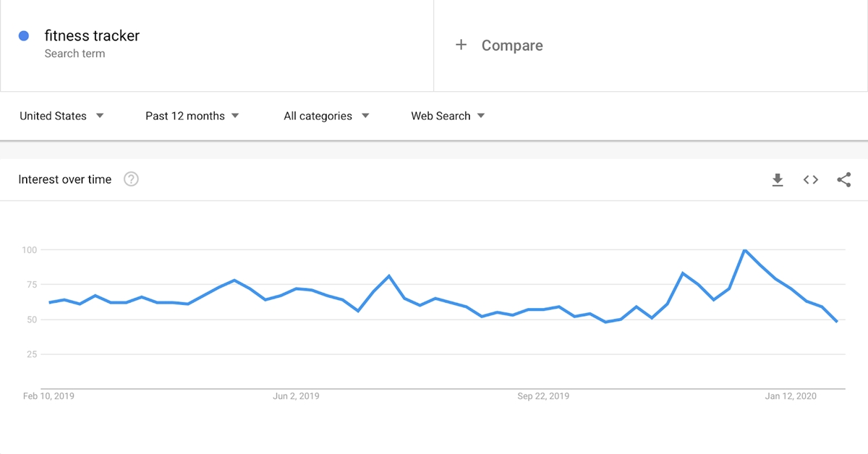Open the United States region dropdown
The image size is (868, 454).
click(62, 116)
